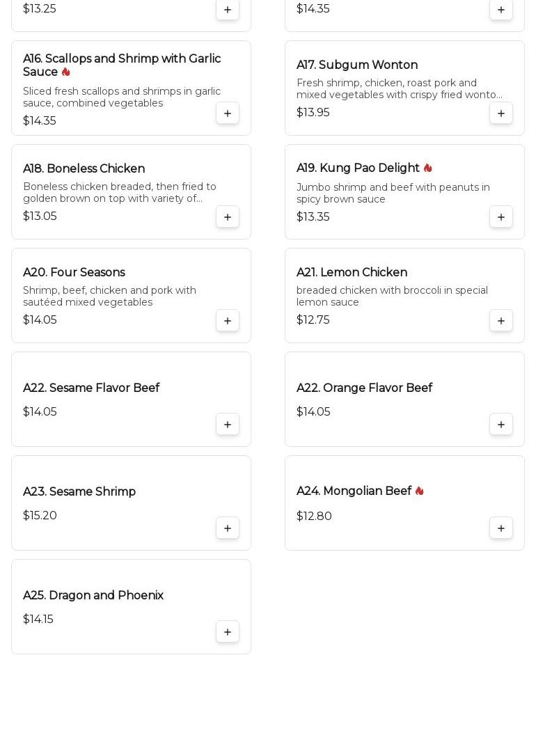Add A17 Subgum Wonton to cart
Image resolution: width=536 pixels, height=756 pixels.
click(501, 113)
